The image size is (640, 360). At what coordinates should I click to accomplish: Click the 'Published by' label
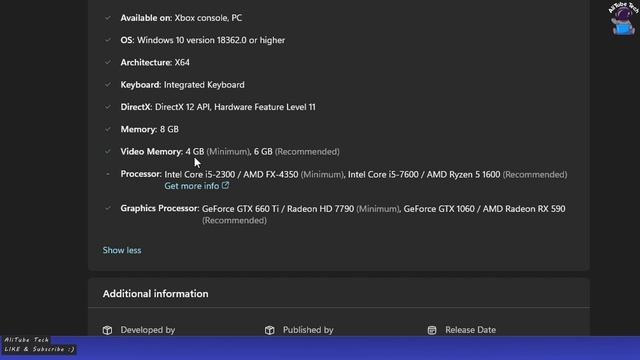point(308,330)
